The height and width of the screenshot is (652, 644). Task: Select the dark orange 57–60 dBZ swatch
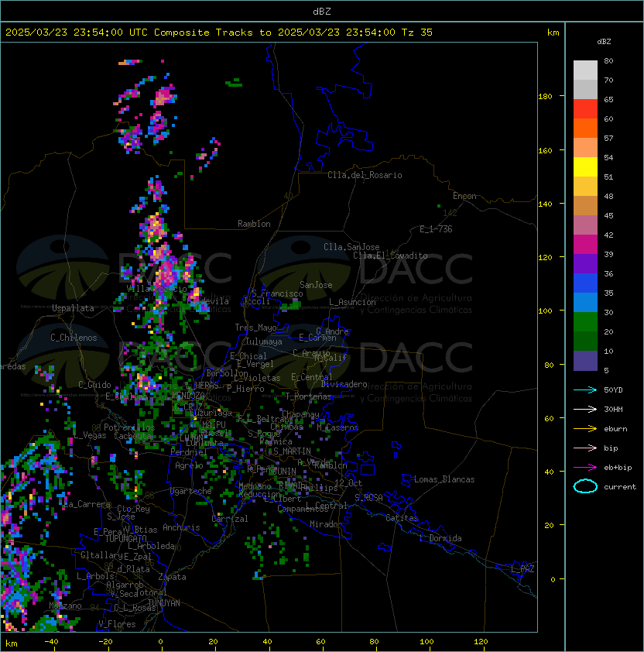tap(585, 128)
